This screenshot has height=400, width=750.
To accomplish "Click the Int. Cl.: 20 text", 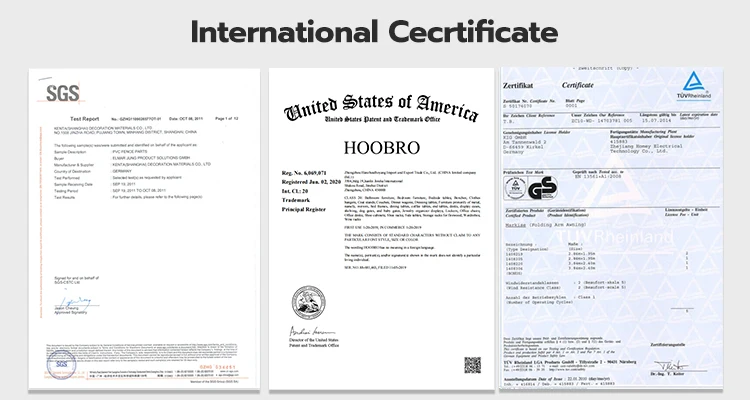I will pyautogui.click(x=295, y=191).
